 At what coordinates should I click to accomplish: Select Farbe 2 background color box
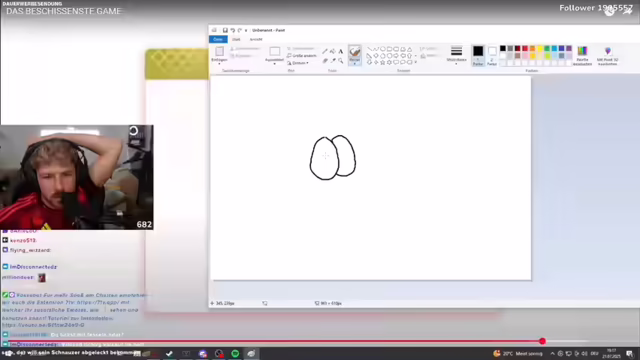[x=492, y=56]
